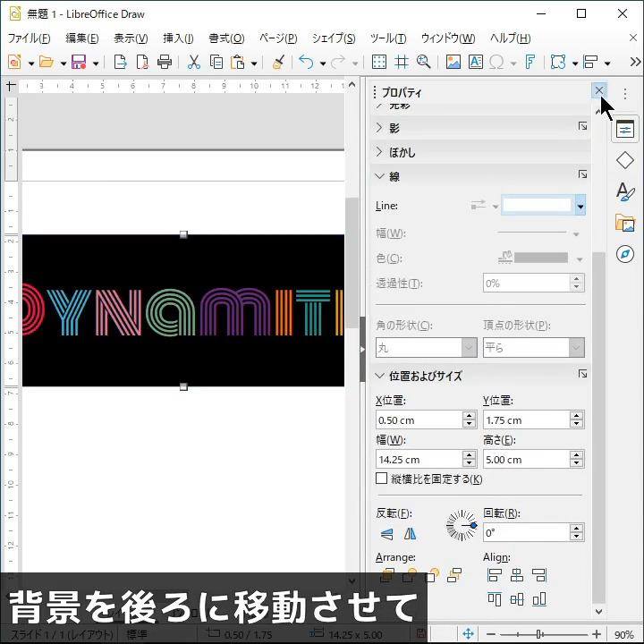Export directly as PDF icon
The image size is (644, 644).
point(142,62)
